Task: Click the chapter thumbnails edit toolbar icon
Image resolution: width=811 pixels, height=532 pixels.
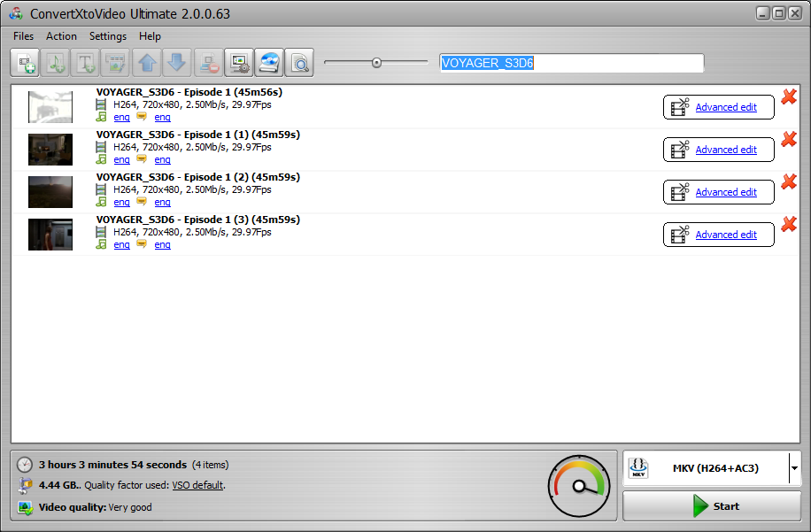Action: (115, 63)
